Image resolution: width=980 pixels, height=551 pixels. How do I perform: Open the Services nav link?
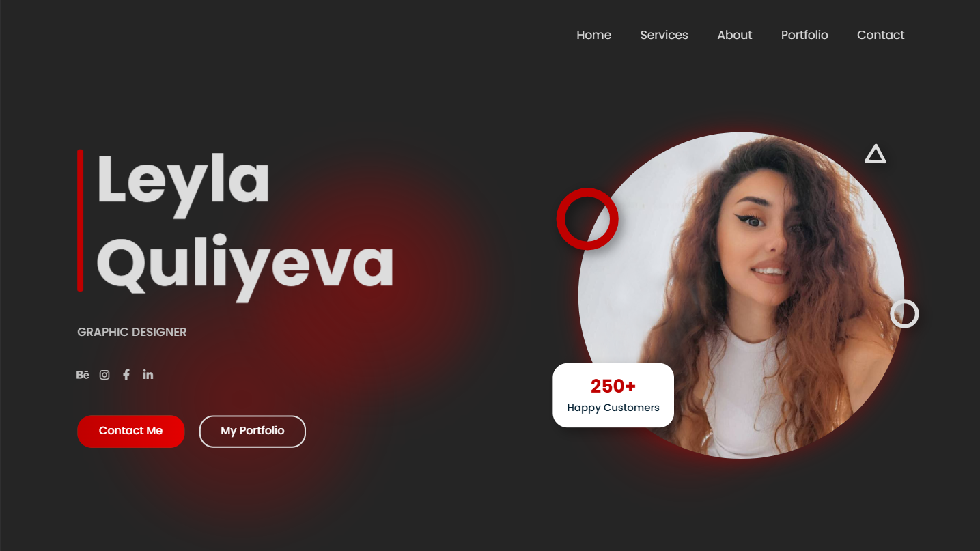coord(664,35)
